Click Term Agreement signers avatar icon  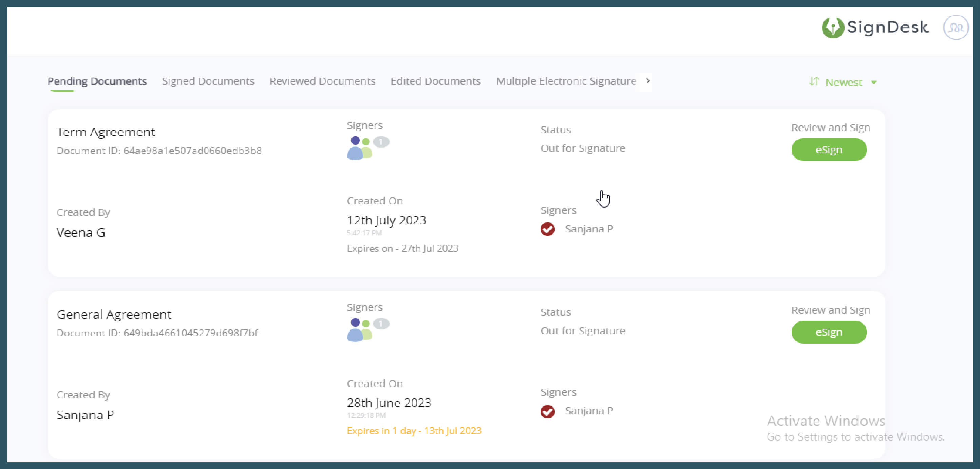pyautogui.click(x=359, y=149)
